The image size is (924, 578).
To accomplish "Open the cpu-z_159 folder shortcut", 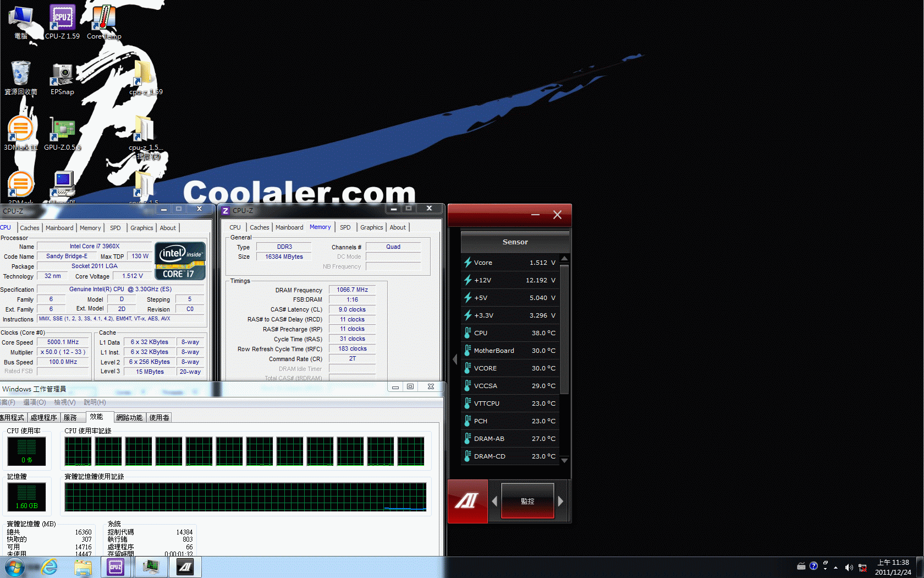I will [145, 78].
